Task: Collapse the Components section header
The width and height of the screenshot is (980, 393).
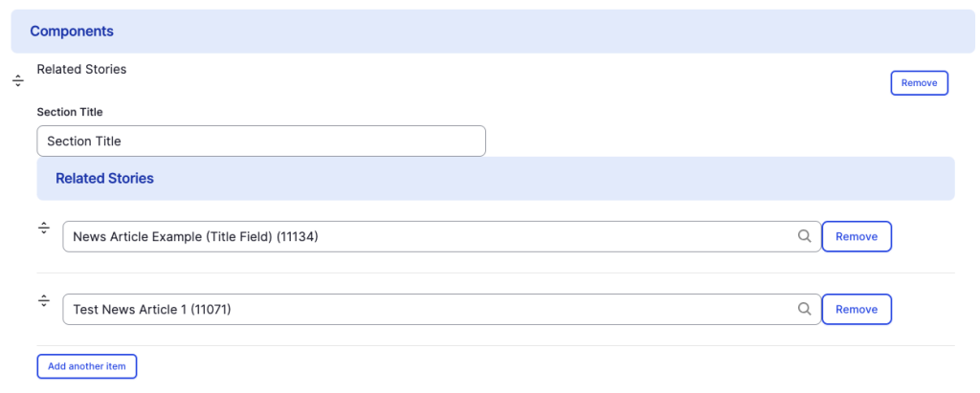Action: (72, 32)
